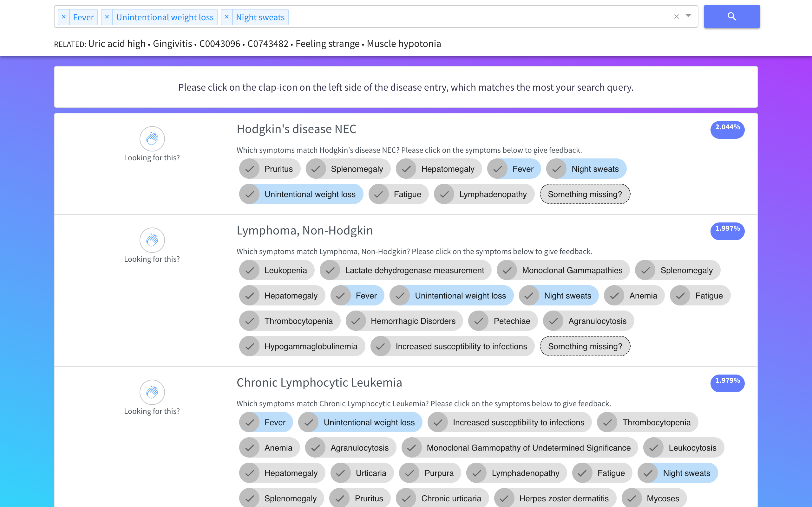
Task: Click 'Something missing?' for Hodgkin's disease entry
Action: coord(585,194)
